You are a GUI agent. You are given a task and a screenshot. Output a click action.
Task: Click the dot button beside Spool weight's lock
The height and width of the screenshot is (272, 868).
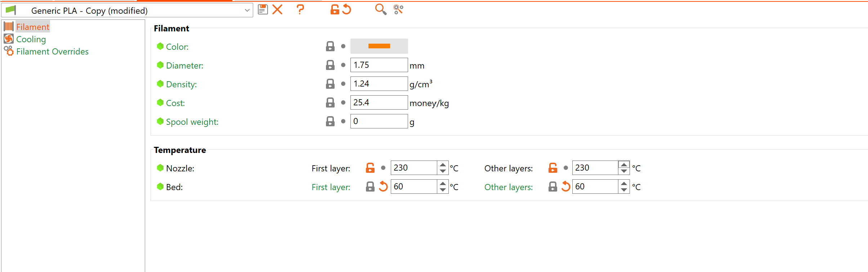coord(343,121)
